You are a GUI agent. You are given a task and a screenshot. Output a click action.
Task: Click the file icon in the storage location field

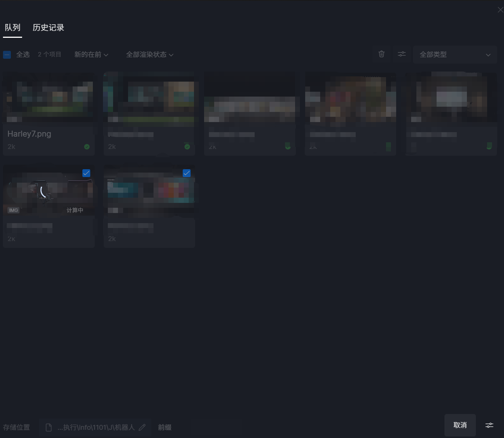tap(49, 427)
